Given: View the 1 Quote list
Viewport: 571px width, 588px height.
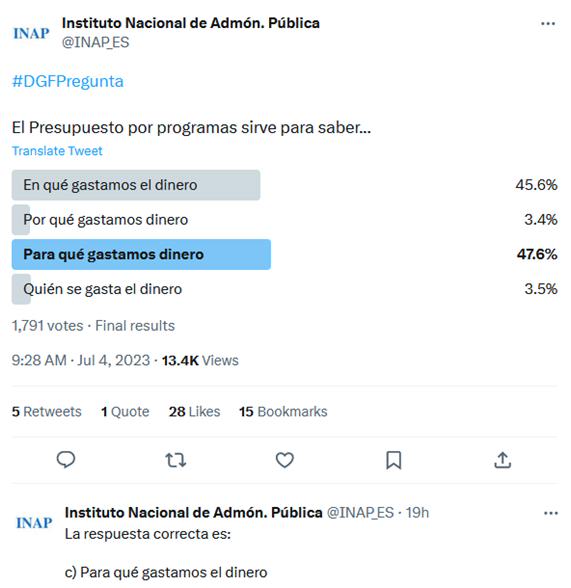Looking at the screenshot, I should (x=125, y=412).
